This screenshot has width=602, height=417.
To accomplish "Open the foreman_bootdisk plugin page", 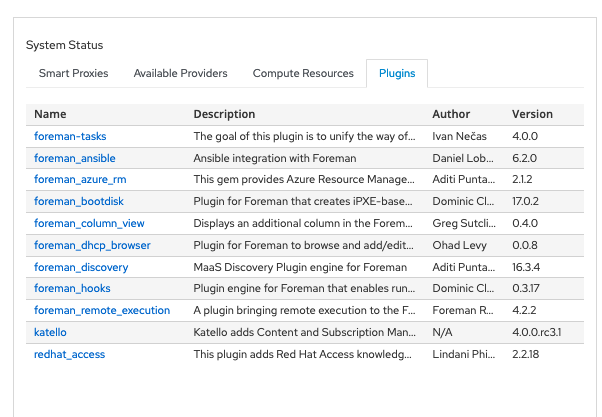I will (79, 201).
